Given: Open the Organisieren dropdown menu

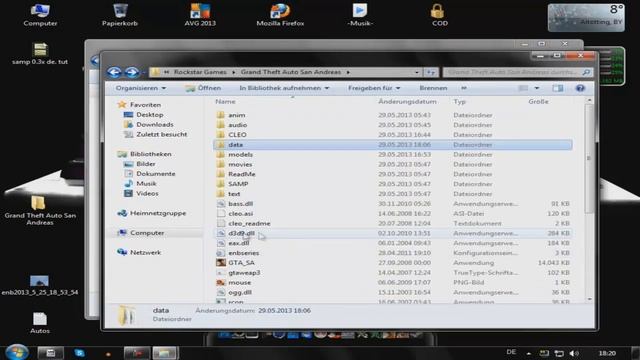Looking at the screenshot, I should click(140, 88).
